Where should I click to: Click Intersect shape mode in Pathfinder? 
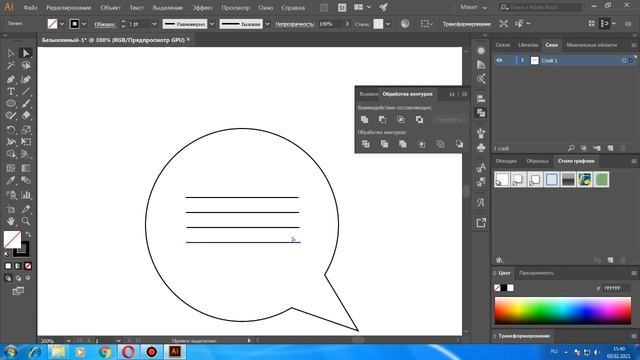401,120
